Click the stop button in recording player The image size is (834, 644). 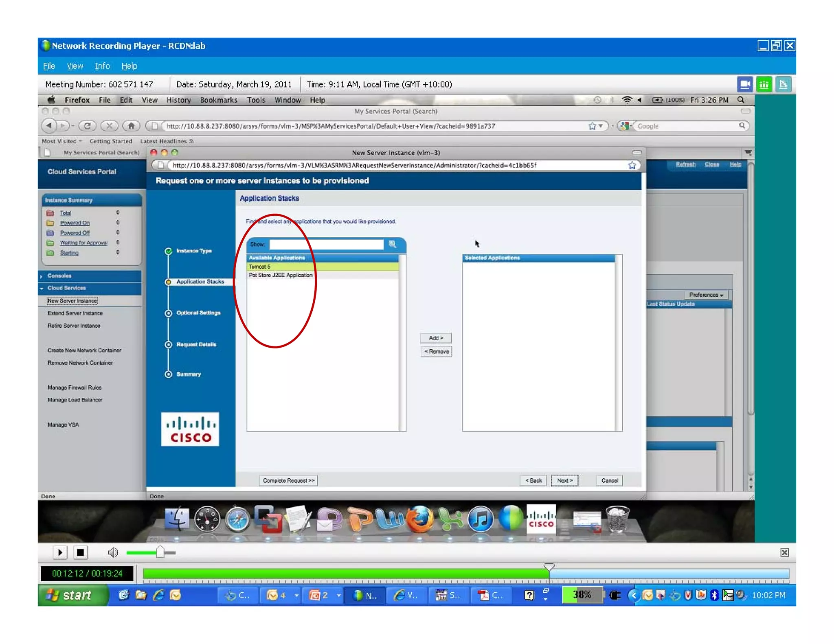tap(81, 552)
